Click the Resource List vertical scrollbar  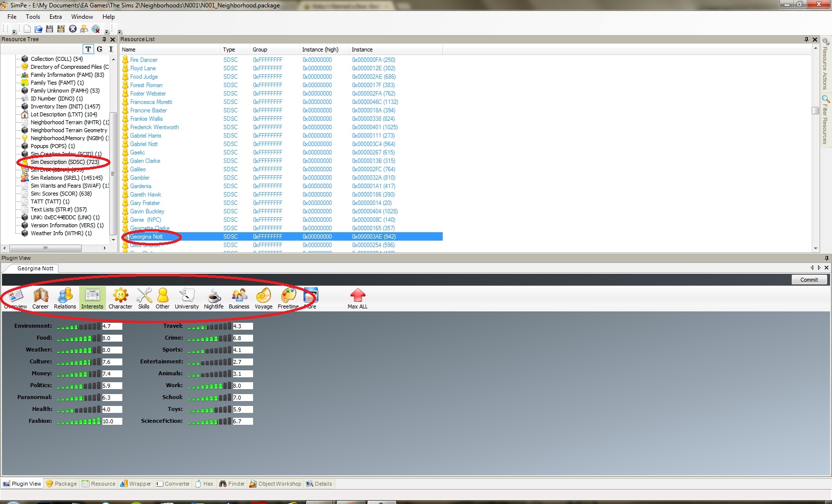click(815, 149)
